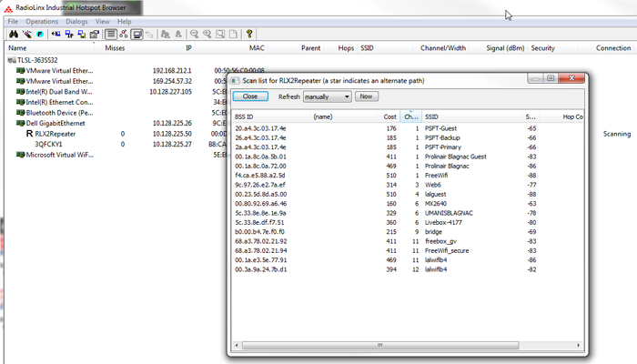
Task: Select the PSFT-Primary scan entry
Action: coord(408,147)
